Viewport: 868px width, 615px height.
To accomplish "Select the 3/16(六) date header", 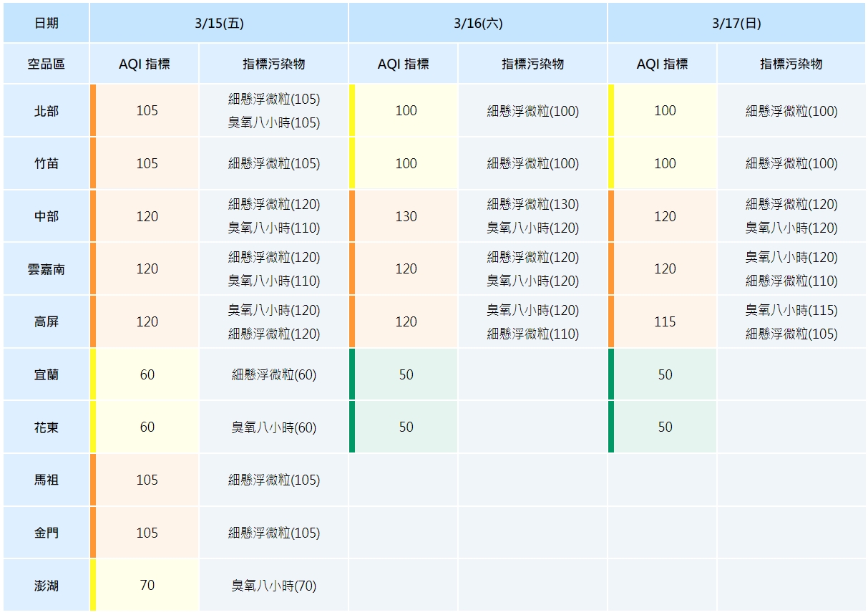I will point(478,23).
